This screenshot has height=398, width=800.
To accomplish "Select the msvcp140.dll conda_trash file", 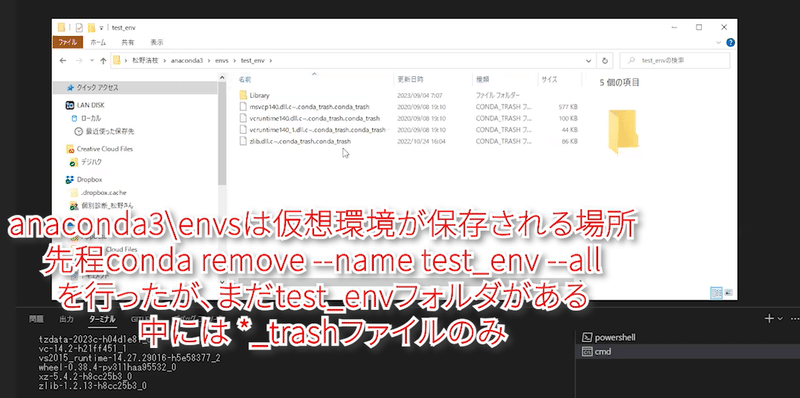I will [309, 107].
